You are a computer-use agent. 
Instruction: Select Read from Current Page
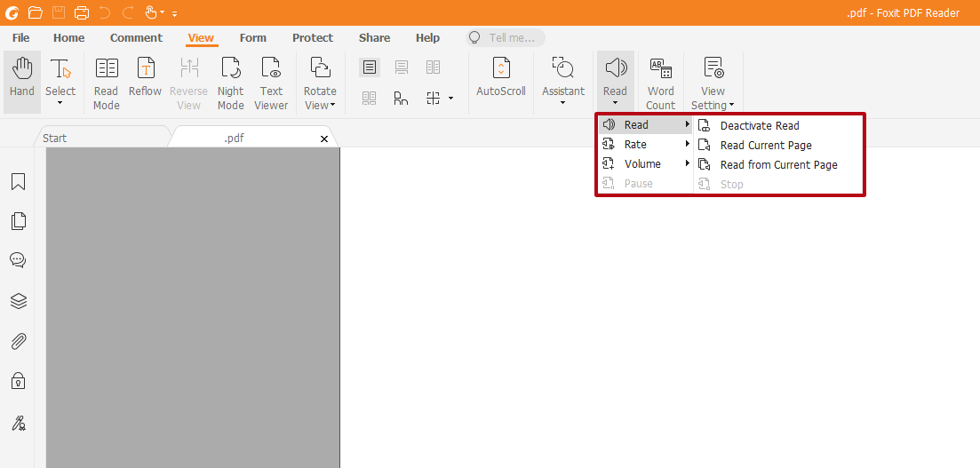[x=778, y=165]
